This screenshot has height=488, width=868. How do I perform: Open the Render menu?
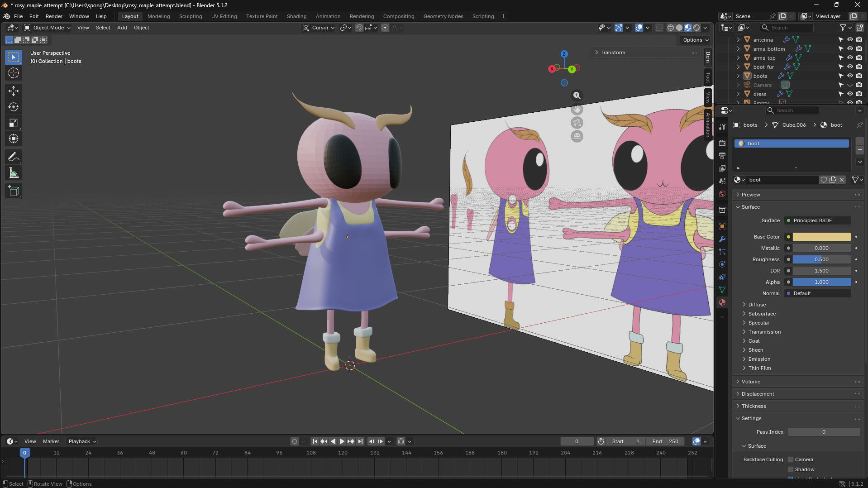tap(54, 16)
